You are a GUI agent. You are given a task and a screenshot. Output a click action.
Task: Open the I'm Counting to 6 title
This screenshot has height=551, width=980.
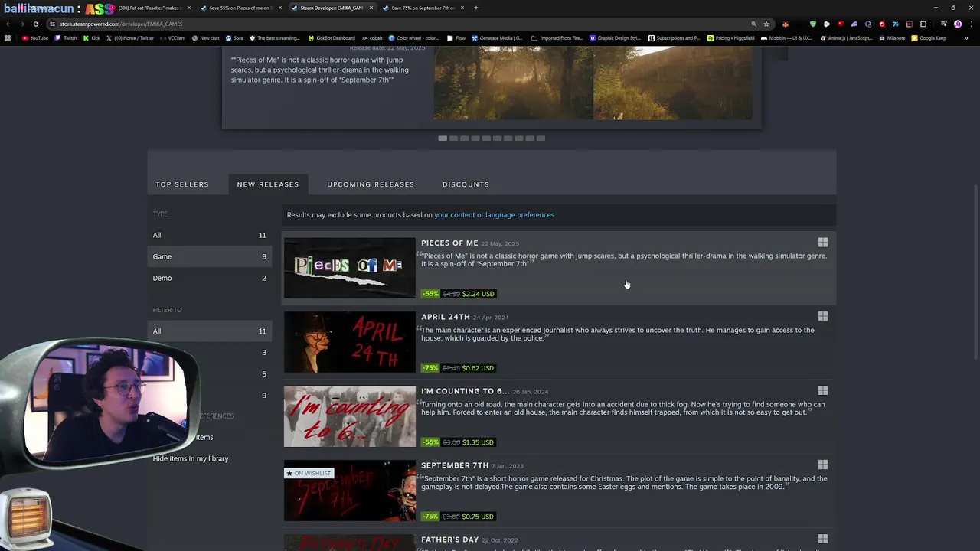point(465,391)
